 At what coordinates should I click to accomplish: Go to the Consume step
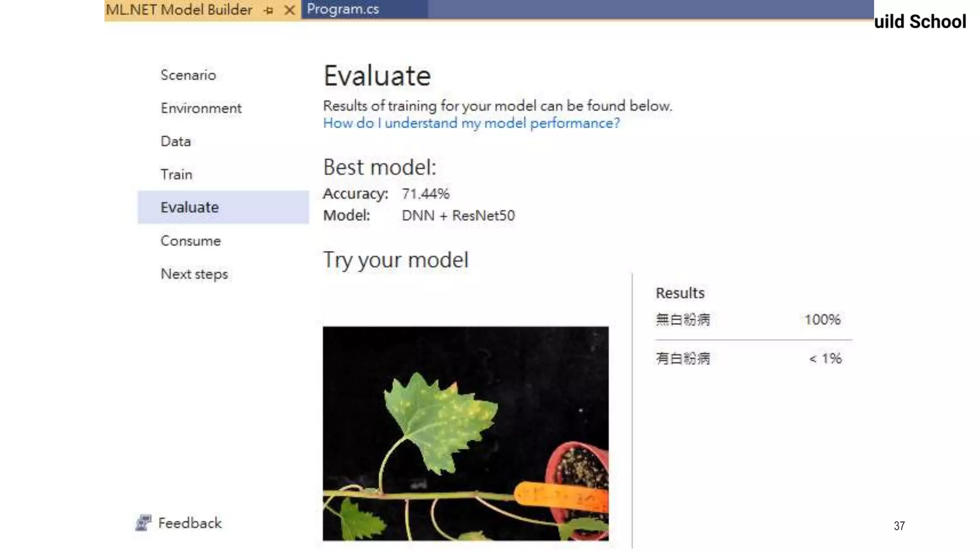190,241
